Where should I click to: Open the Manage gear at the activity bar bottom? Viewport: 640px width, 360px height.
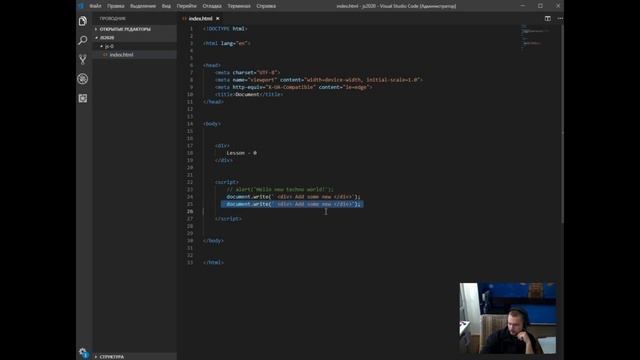coord(83,352)
